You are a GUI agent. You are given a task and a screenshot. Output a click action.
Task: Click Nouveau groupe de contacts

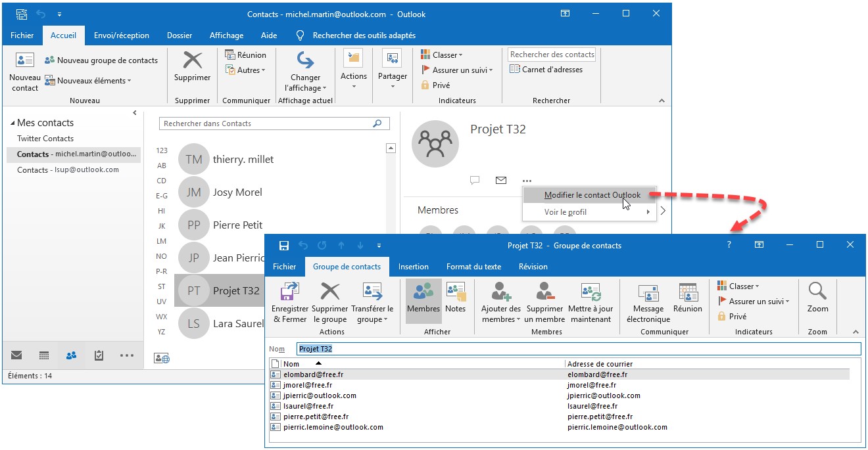[x=101, y=60]
